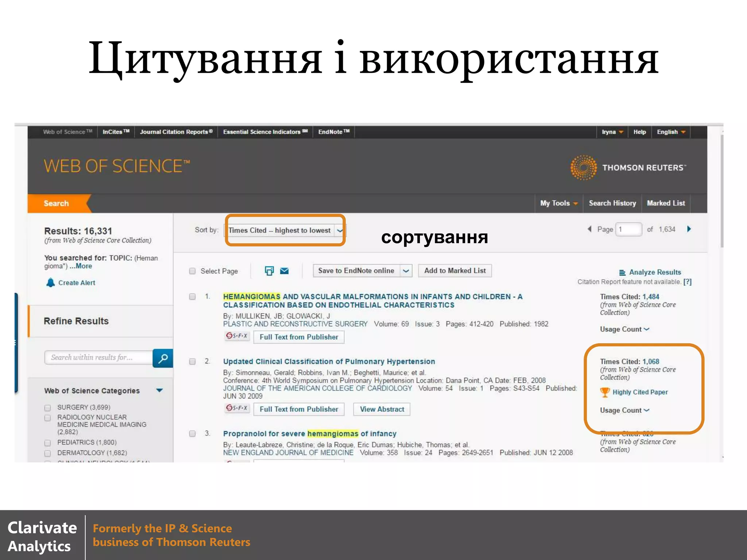The width and height of the screenshot is (747, 560).
Task: Open Save to EndNote online dropdown arrow
Action: (406, 271)
